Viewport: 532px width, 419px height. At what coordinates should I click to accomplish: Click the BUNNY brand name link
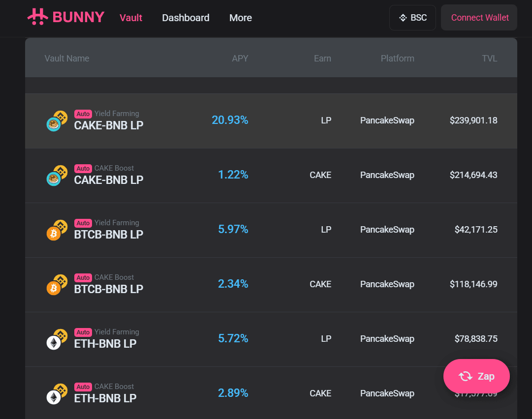tap(78, 17)
